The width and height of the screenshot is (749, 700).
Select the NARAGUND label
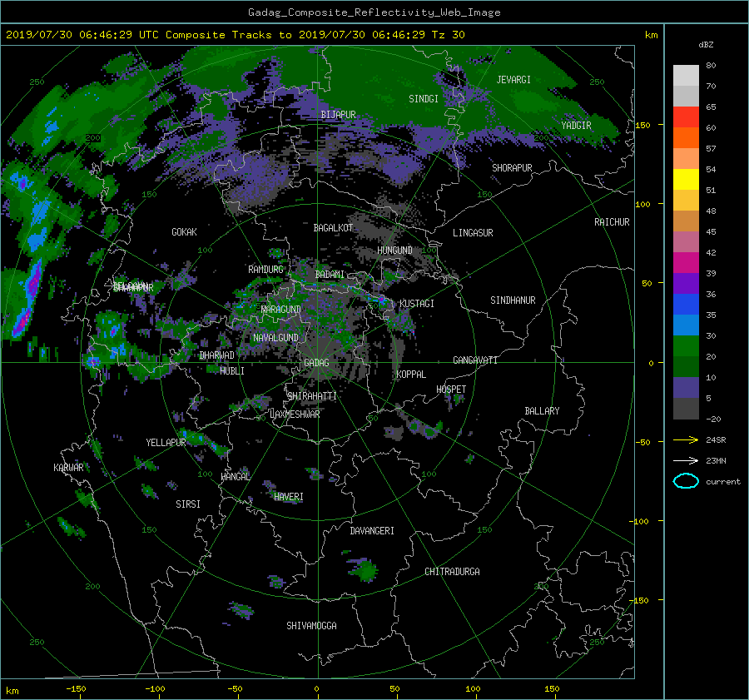pyautogui.click(x=281, y=310)
